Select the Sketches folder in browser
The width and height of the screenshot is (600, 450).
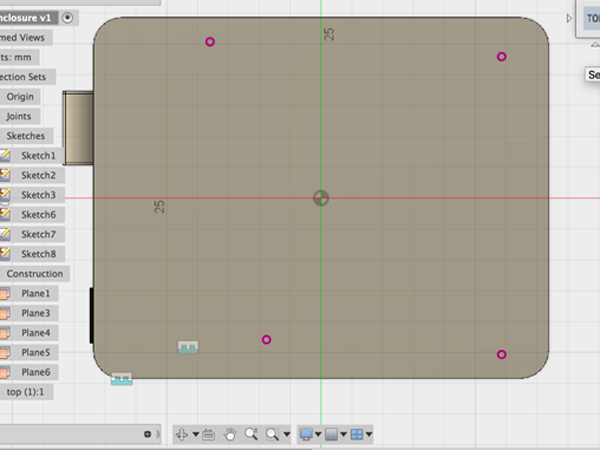pos(26,136)
